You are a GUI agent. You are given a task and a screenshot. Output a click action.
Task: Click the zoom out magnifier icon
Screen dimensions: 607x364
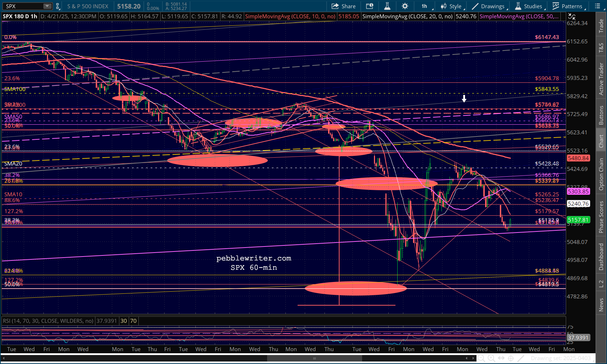click(x=481, y=358)
